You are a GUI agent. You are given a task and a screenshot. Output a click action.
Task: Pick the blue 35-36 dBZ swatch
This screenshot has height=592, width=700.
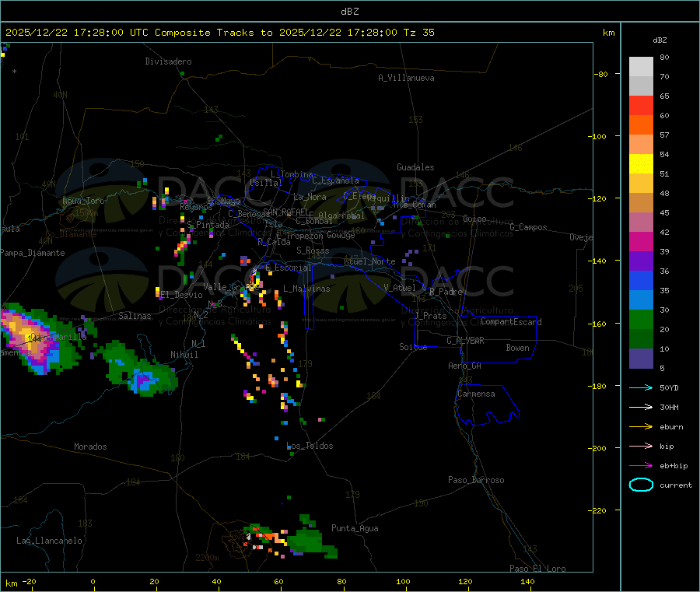(x=641, y=280)
